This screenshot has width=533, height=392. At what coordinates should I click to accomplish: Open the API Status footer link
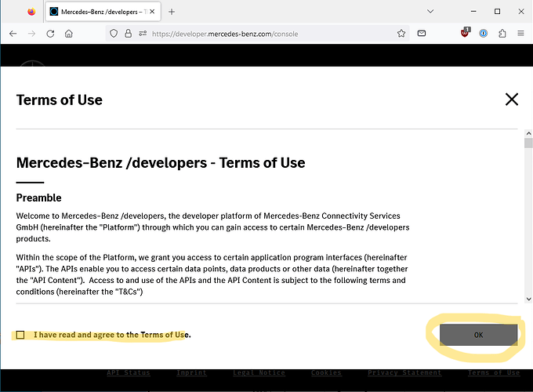(x=129, y=372)
